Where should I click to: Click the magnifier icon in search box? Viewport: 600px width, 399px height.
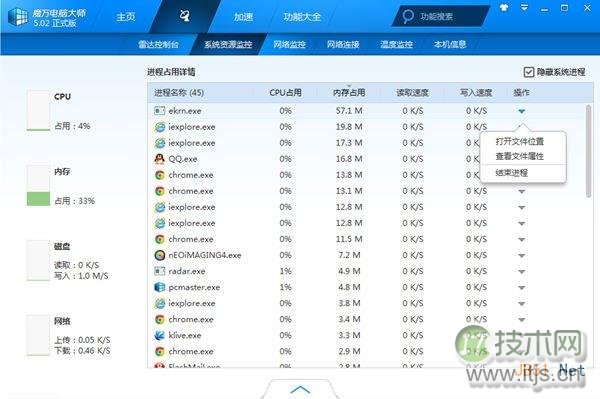pyautogui.click(x=408, y=16)
